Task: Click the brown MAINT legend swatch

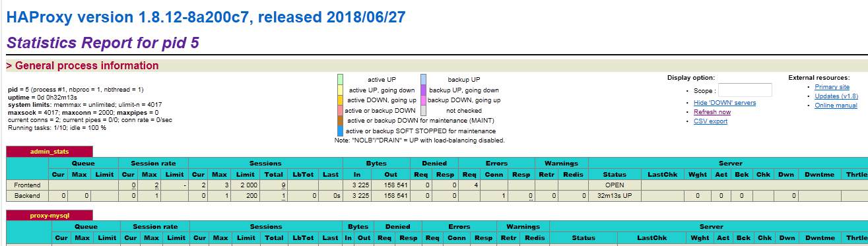Action: pos(340,121)
